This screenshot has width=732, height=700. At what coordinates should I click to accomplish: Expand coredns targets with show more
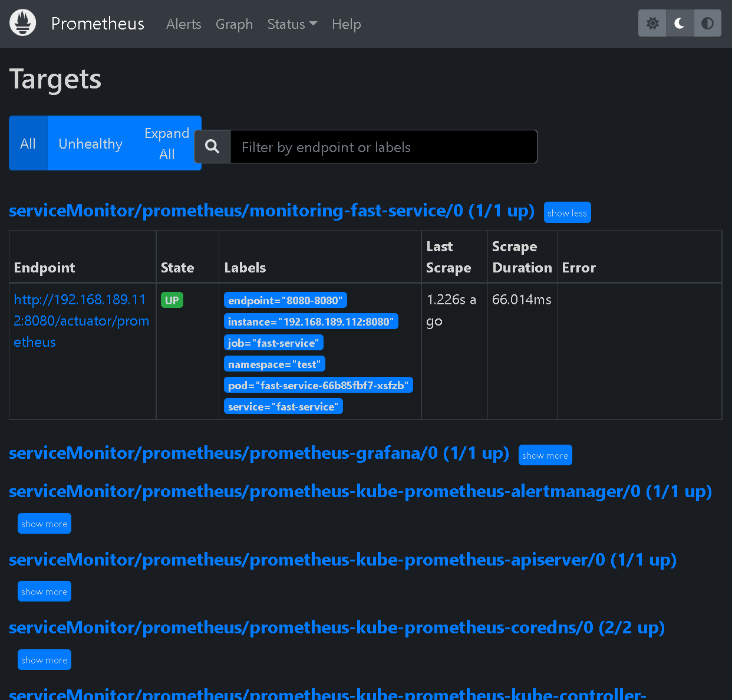coord(44,660)
